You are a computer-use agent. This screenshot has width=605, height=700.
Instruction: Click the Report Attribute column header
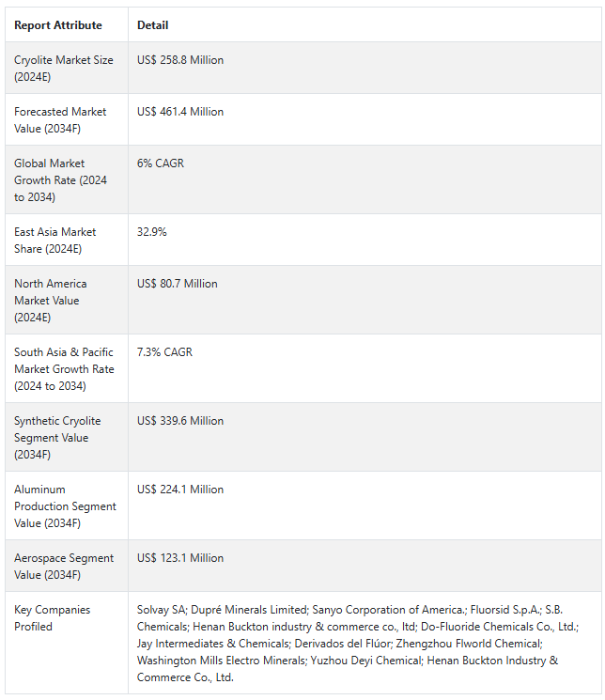58,25
